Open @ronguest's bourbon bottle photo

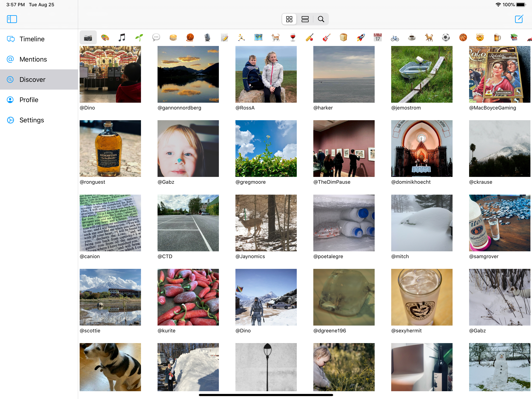click(110, 148)
